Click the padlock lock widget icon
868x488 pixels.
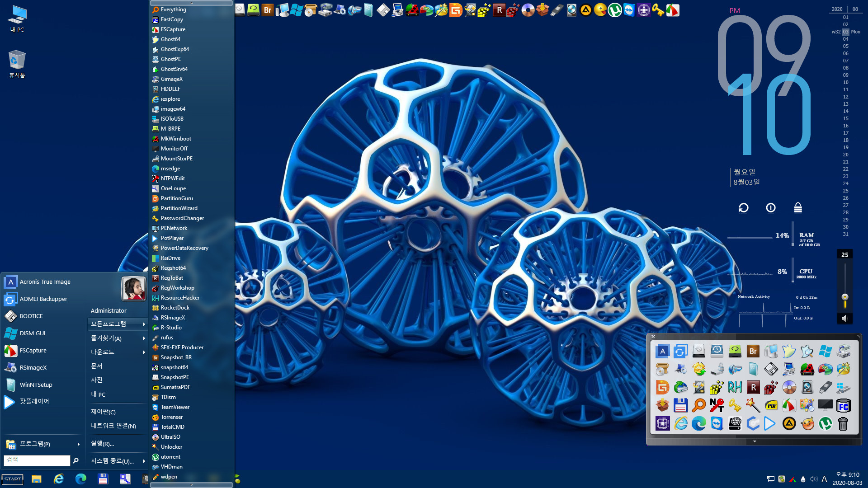point(798,208)
